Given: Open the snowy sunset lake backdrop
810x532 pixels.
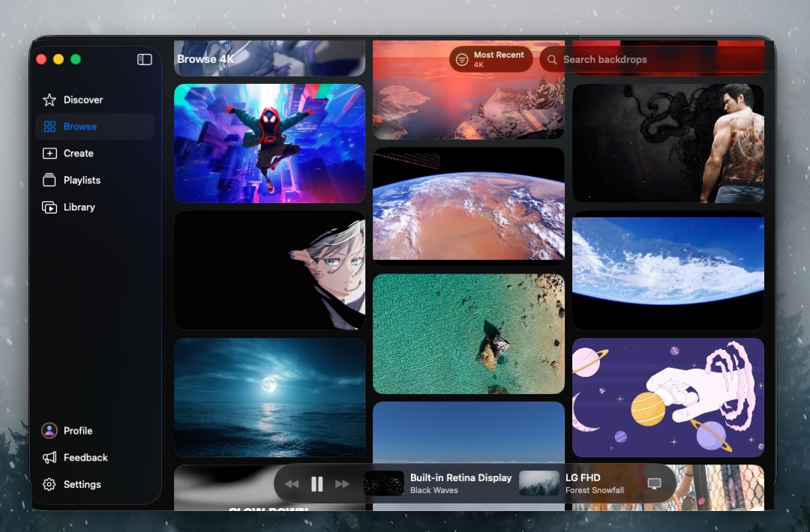Looking at the screenshot, I should 469,90.
